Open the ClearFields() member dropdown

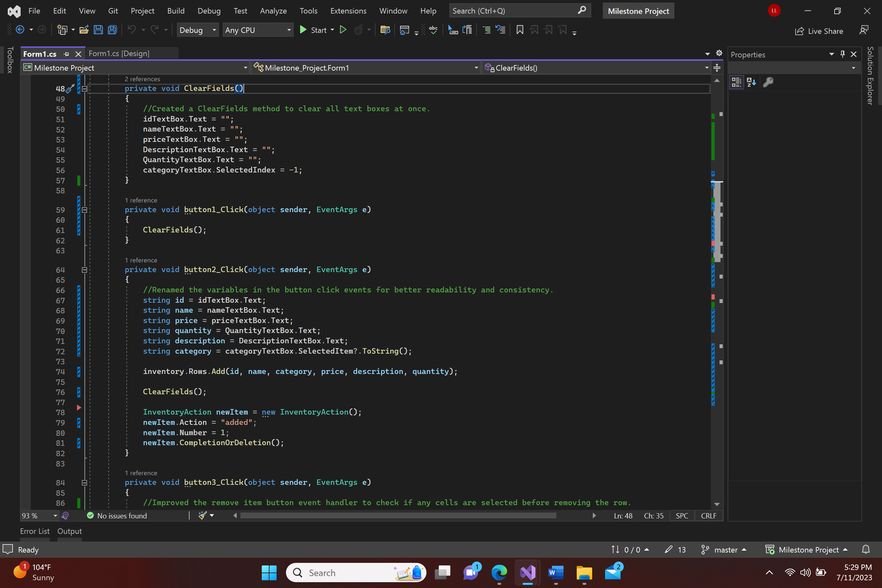(597, 68)
